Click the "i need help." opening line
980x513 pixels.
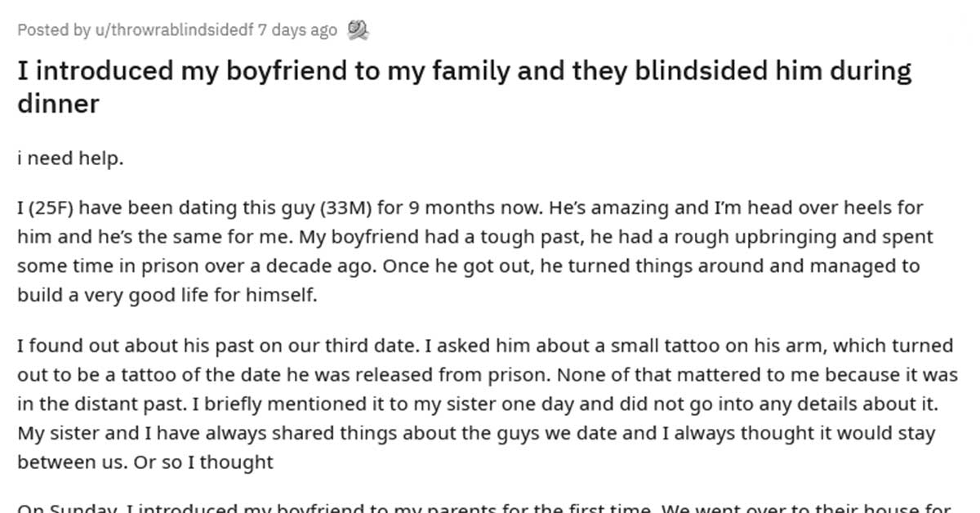pos(70,158)
